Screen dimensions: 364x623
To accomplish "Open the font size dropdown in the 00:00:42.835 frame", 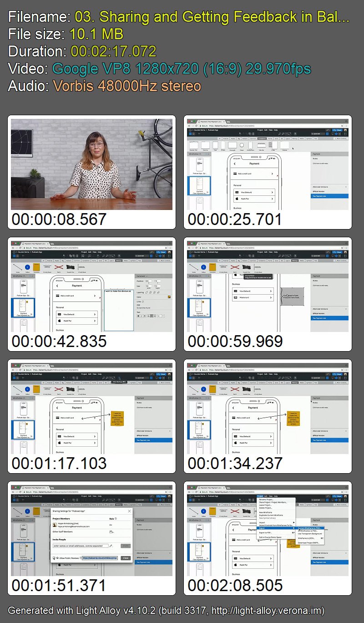I will (161, 316).
